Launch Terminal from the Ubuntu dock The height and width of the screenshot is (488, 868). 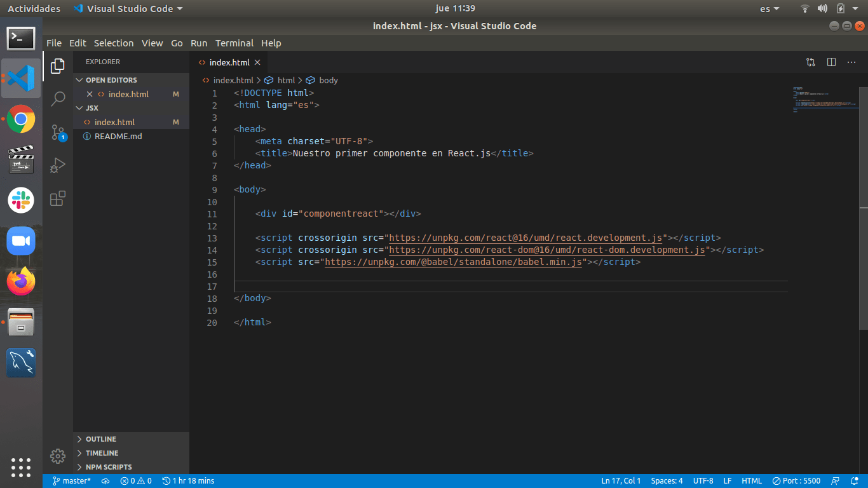point(21,39)
